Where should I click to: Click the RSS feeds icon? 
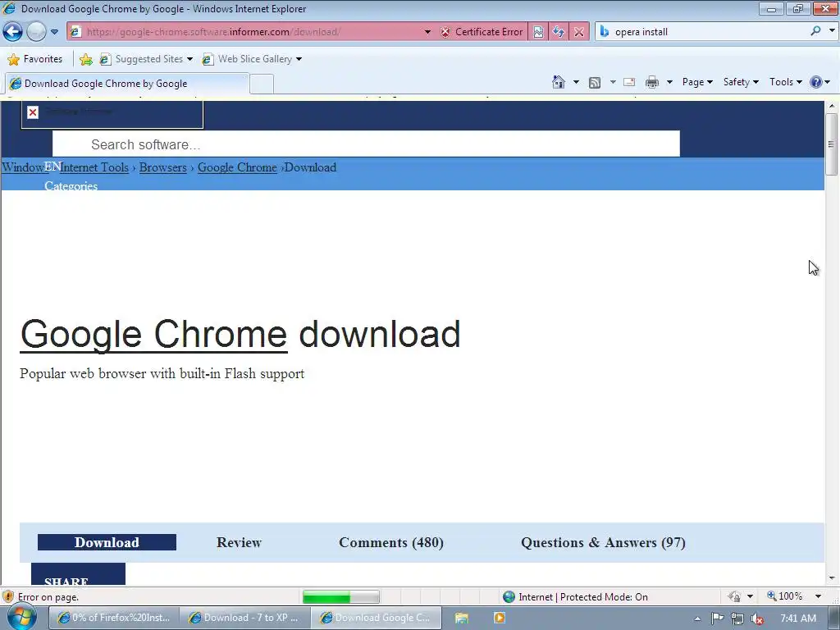tap(595, 82)
